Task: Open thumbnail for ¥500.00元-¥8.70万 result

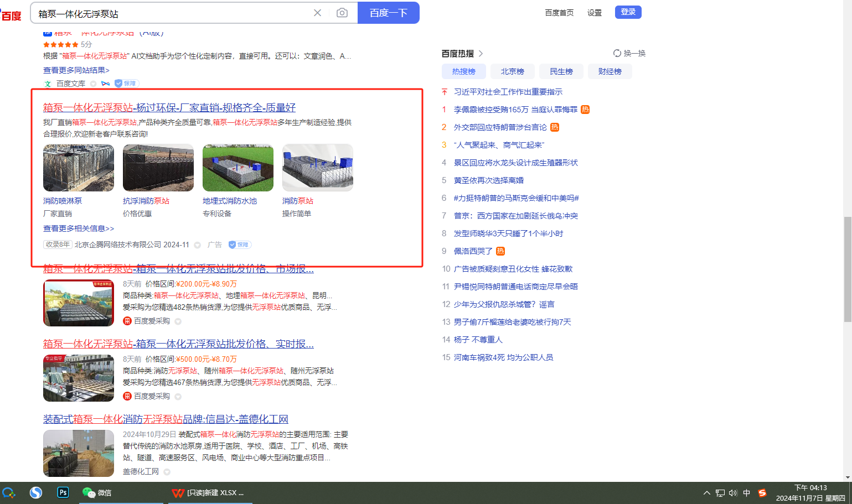Action: tap(79, 378)
